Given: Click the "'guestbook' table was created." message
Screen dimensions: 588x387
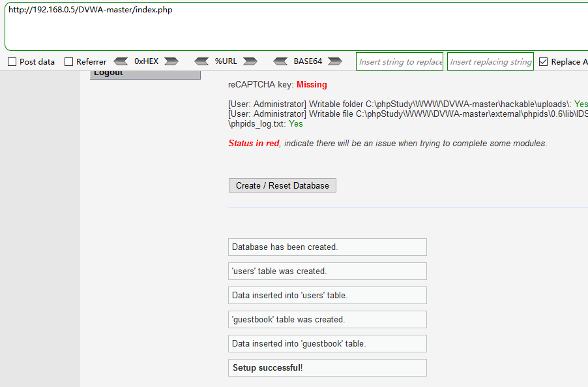Looking at the screenshot, I should (x=327, y=319).
